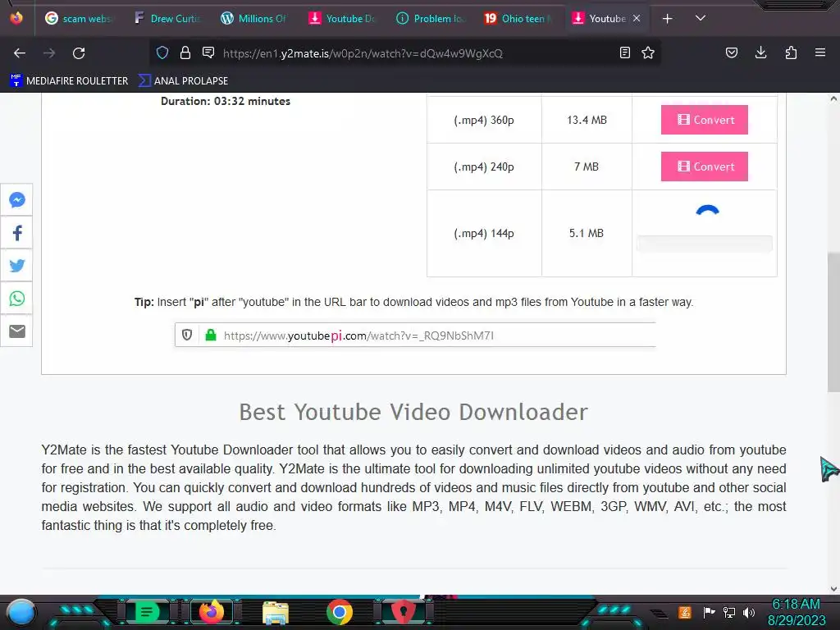The width and height of the screenshot is (840, 630).
Task: Close the active Youtube tab
Action: point(637,18)
